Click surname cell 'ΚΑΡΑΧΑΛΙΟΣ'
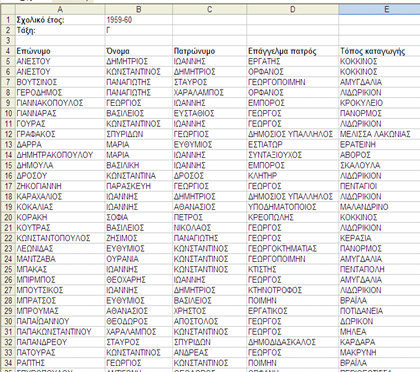Screen dimensions: 420x372 coord(60,197)
